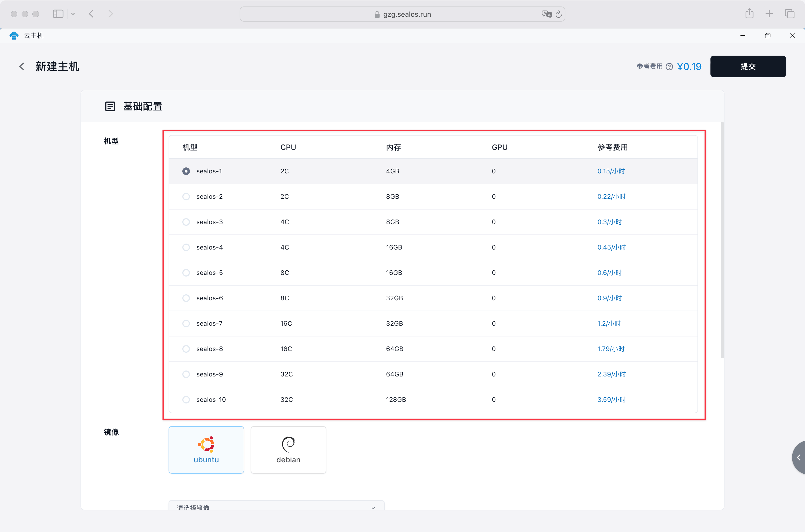Expand the floating side panel chevron

pyautogui.click(x=799, y=458)
